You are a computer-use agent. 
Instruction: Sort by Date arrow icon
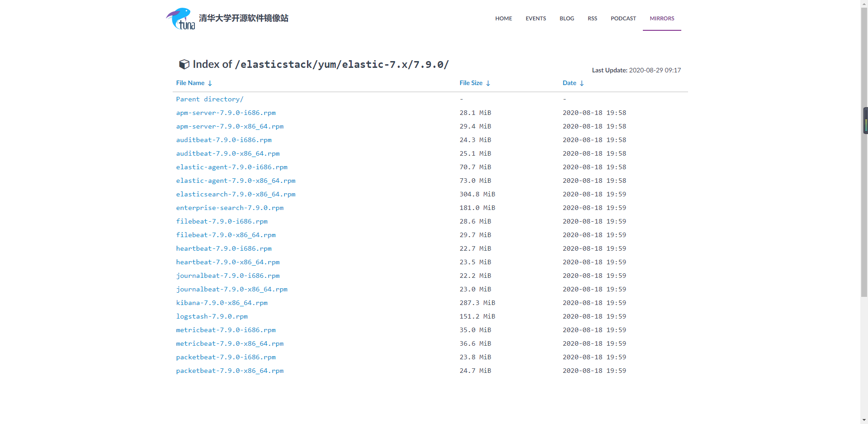[582, 83]
